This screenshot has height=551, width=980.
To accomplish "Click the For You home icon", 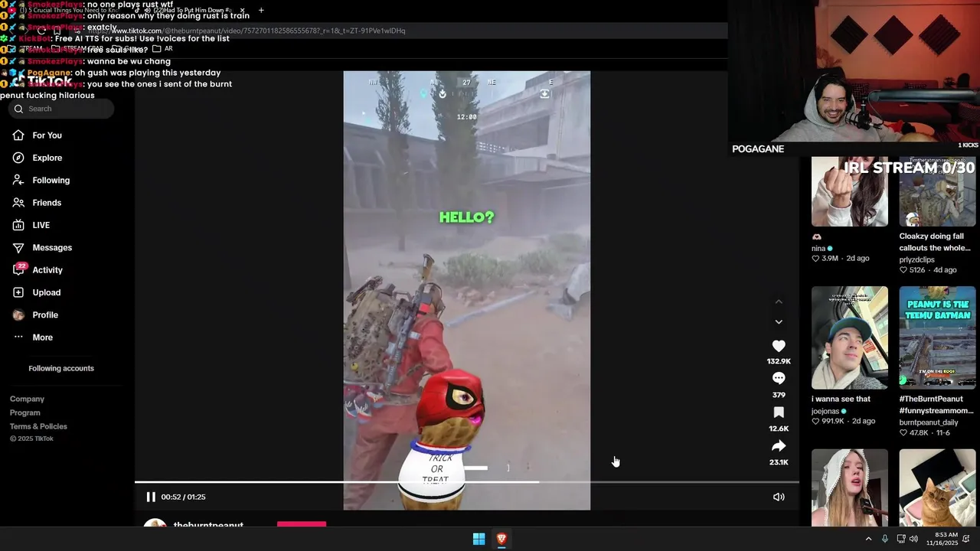I will coord(18,135).
